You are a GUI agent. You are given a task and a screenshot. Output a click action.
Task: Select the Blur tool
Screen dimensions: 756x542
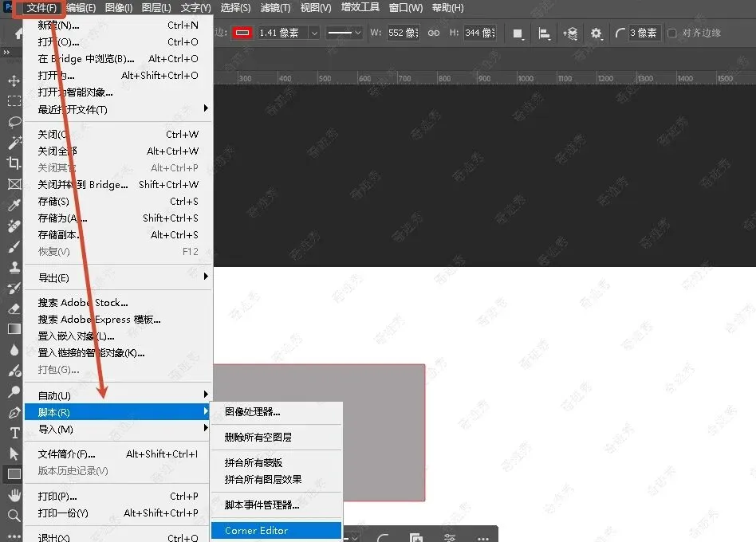click(14, 350)
